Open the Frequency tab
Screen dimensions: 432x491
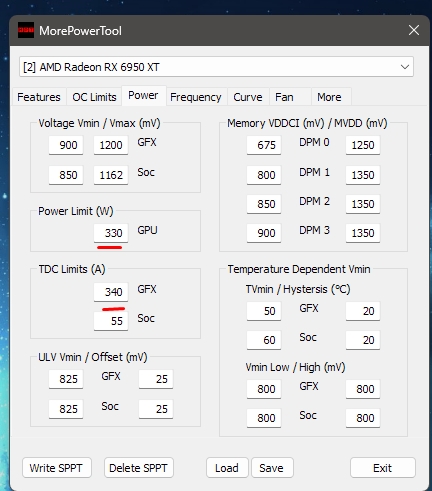(196, 97)
